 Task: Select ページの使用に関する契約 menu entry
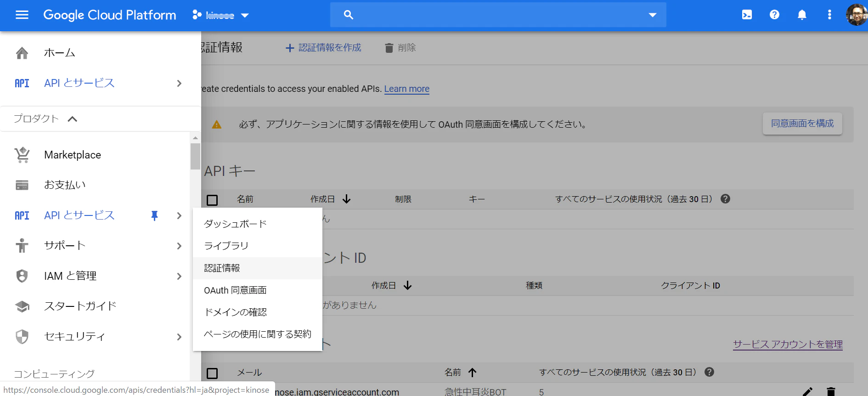[x=258, y=334]
